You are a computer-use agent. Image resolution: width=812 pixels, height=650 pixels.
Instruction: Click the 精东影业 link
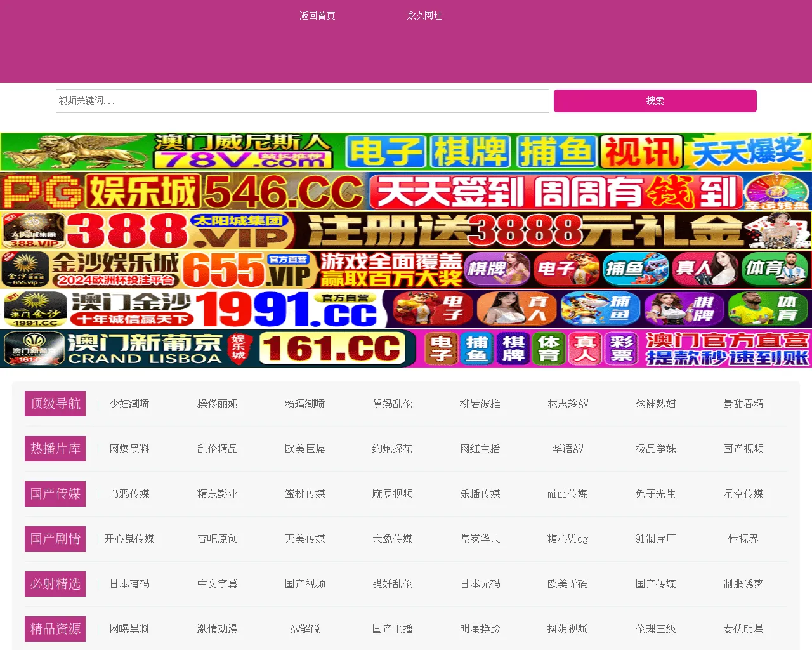(217, 494)
